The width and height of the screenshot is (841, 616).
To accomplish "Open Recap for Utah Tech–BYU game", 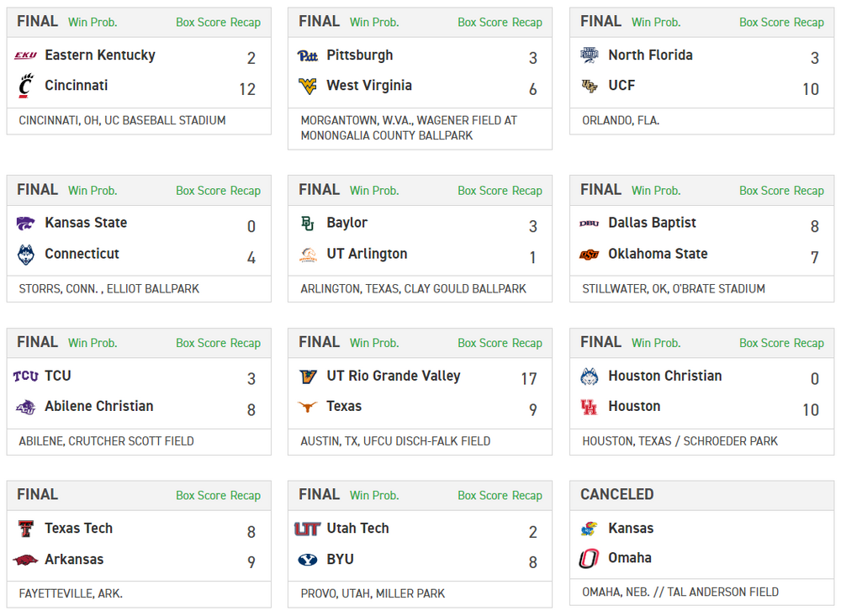I will [x=527, y=496].
